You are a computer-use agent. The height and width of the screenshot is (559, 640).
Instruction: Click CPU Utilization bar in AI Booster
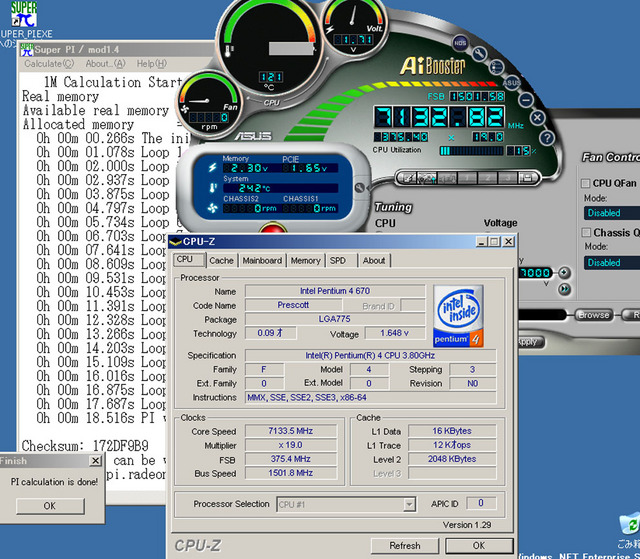(471, 151)
